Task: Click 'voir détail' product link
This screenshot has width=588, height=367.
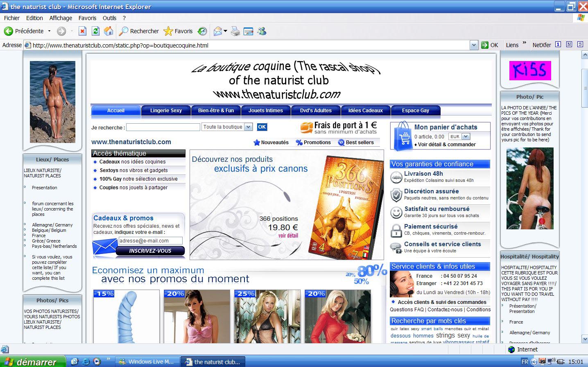Action: pyautogui.click(x=288, y=236)
